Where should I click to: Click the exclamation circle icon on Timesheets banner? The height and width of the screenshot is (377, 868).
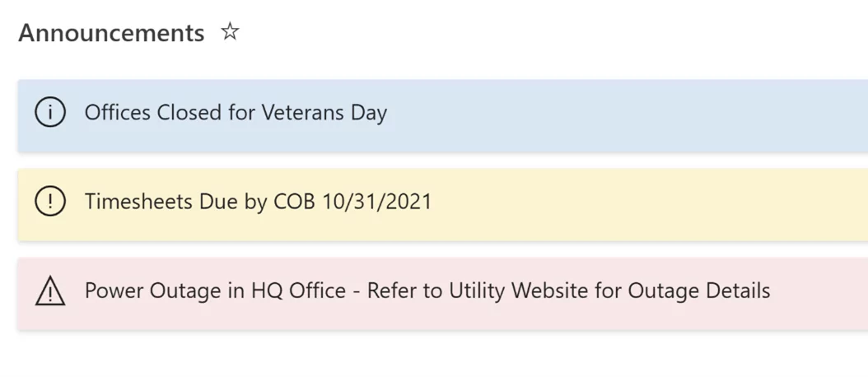pyautogui.click(x=49, y=201)
